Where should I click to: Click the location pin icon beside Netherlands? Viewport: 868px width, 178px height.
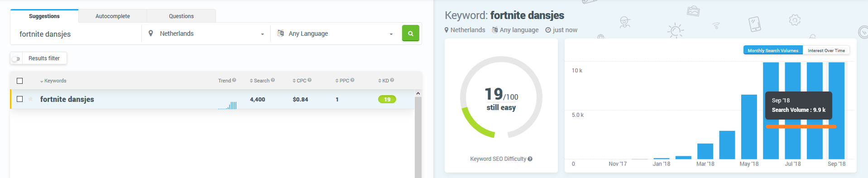pos(151,33)
